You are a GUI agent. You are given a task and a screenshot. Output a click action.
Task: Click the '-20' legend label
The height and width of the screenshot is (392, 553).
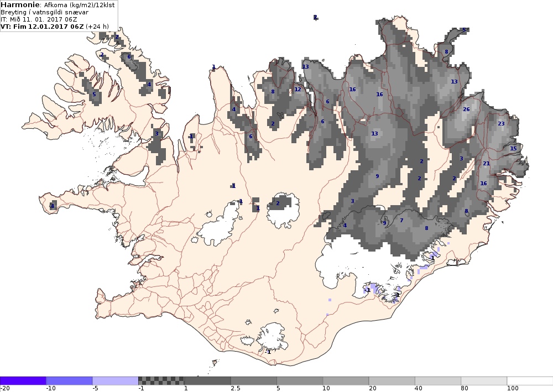pos(5,389)
